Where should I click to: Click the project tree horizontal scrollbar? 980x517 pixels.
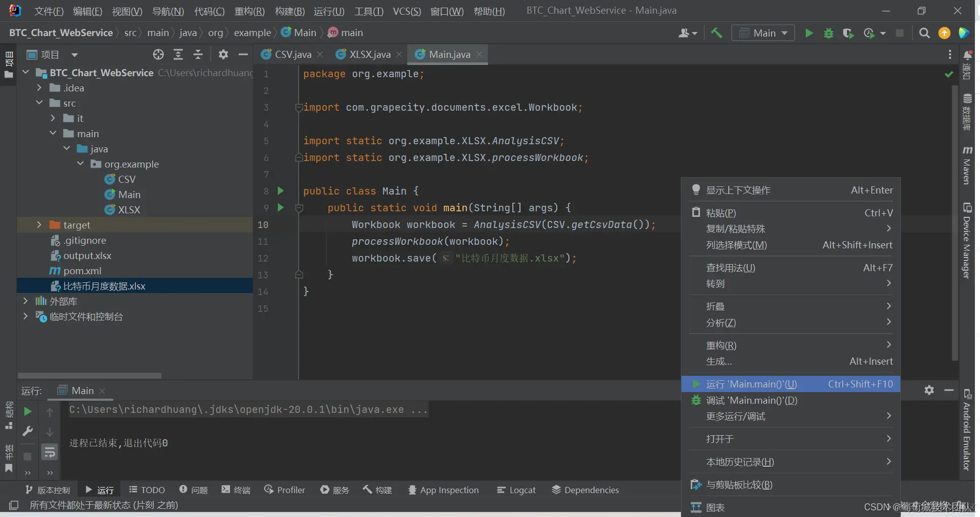click(89, 376)
